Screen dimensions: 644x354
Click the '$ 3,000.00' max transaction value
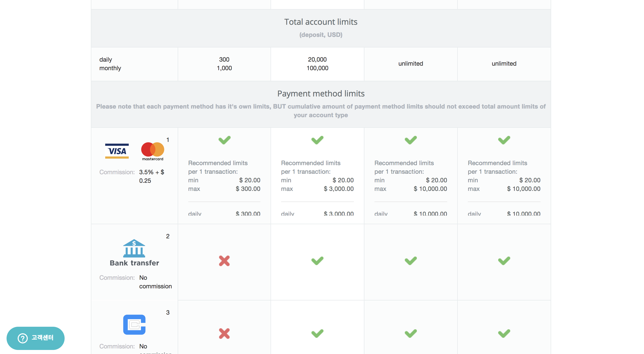click(338, 189)
